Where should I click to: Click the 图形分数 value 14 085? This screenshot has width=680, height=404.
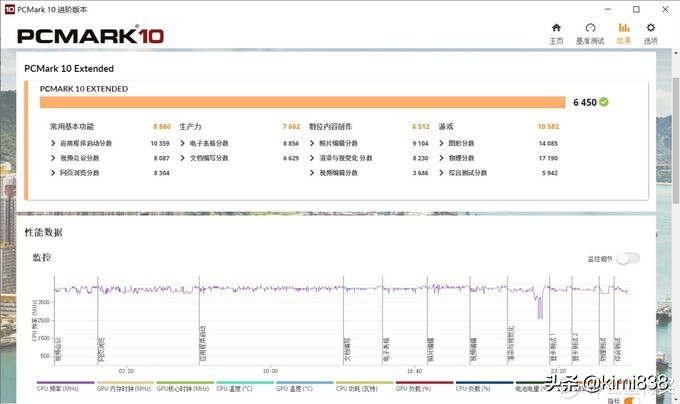(x=548, y=143)
